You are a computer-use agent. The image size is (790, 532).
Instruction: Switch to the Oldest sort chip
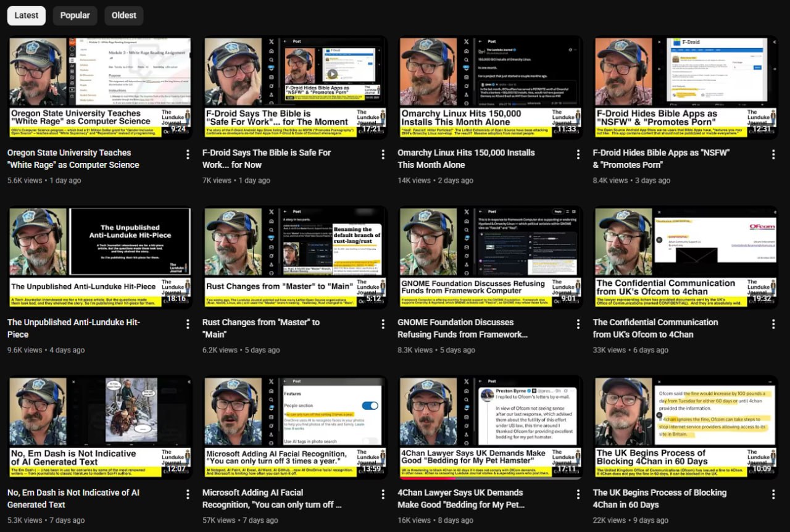click(124, 15)
